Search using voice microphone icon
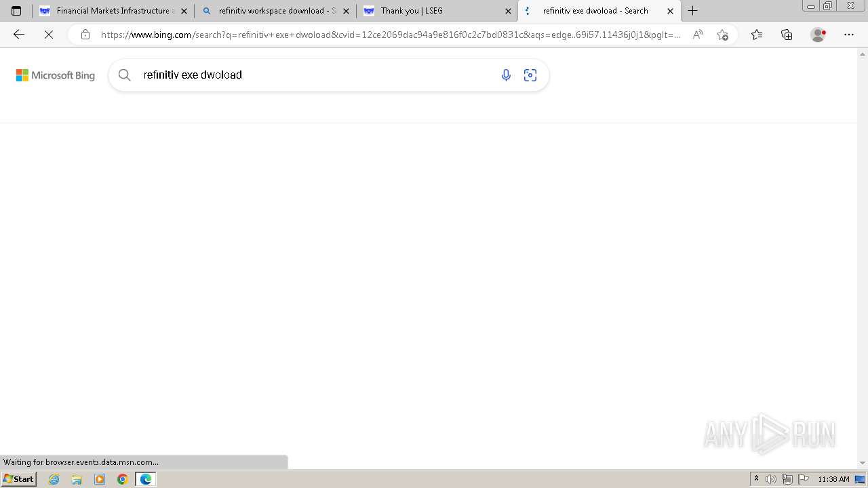Screen dimensions: 868x488 point(506,75)
